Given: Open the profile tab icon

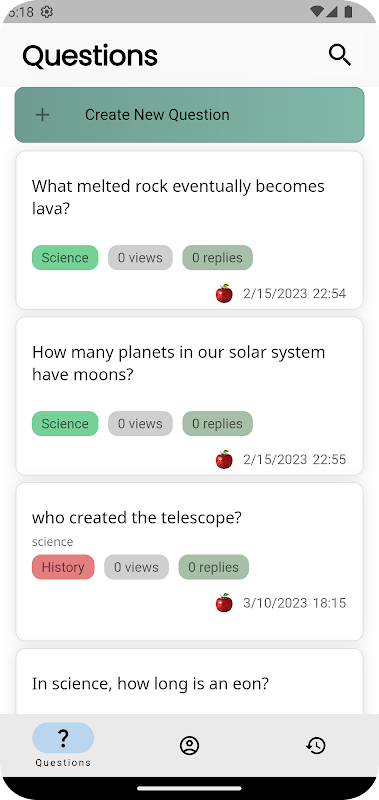Looking at the screenshot, I should point(189,745).
